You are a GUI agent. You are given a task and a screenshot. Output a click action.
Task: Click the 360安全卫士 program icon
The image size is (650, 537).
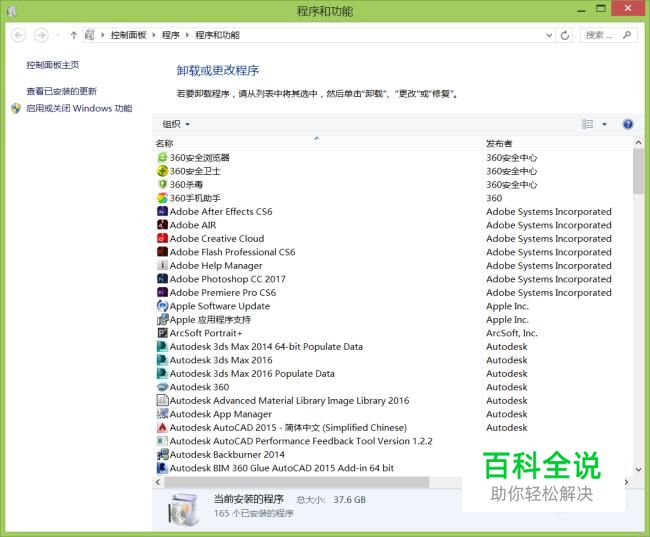162,171
